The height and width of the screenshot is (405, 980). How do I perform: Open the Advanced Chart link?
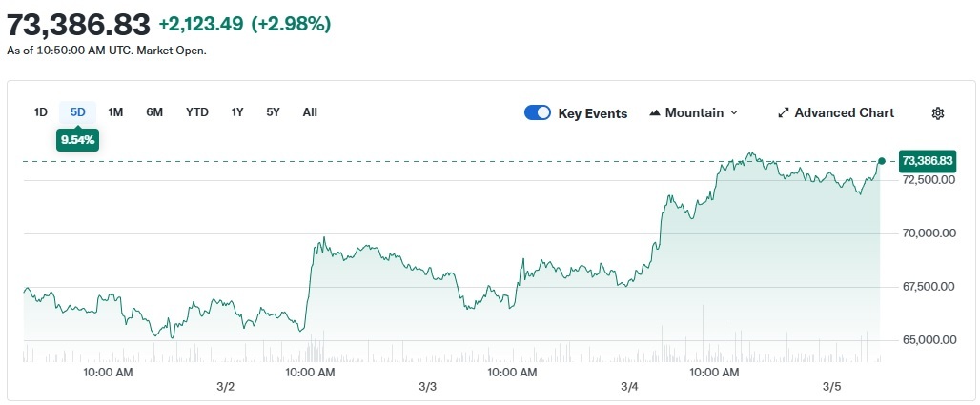tap(844, 112)
